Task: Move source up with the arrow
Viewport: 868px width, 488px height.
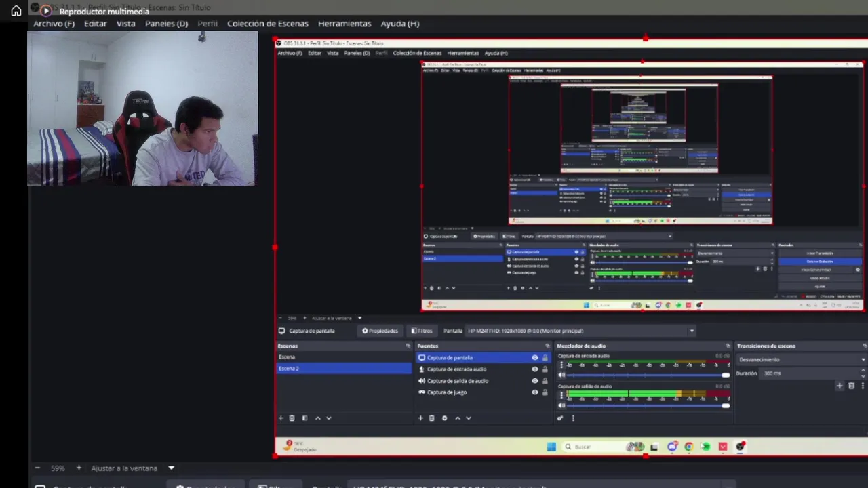Action: pyautogui.click(x=457, y=418)
